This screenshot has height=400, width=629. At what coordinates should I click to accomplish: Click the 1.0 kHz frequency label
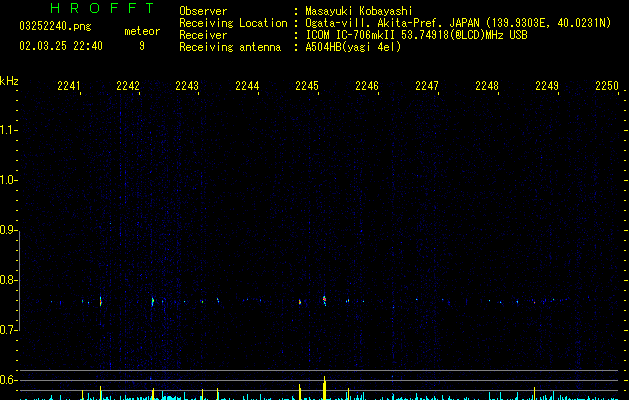[8, 180]
